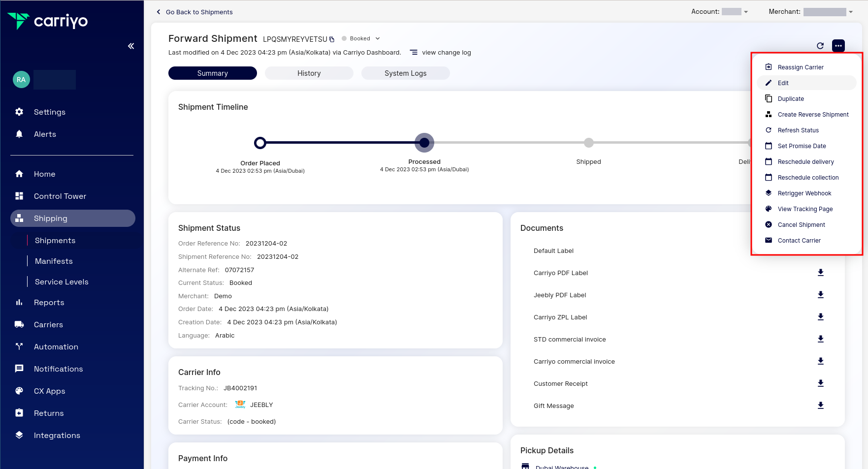The height and width of the screenshot is (469, 868).
Task: Go Back to Shipments link
Action: click(194, 12)
